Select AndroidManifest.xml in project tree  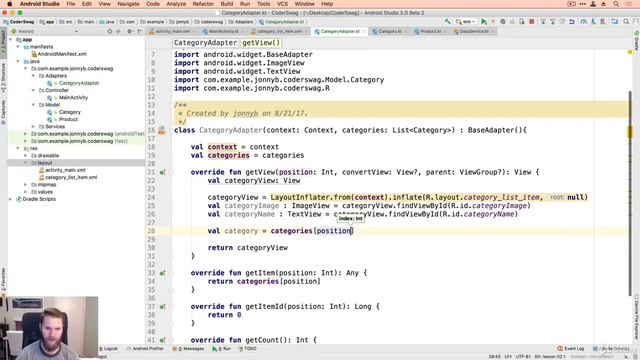62,54
